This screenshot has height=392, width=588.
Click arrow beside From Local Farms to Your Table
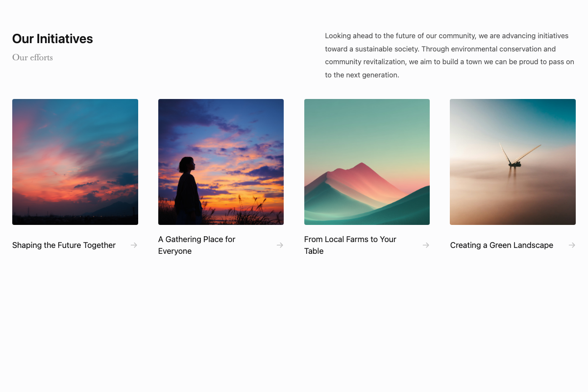tap(426, 245)
